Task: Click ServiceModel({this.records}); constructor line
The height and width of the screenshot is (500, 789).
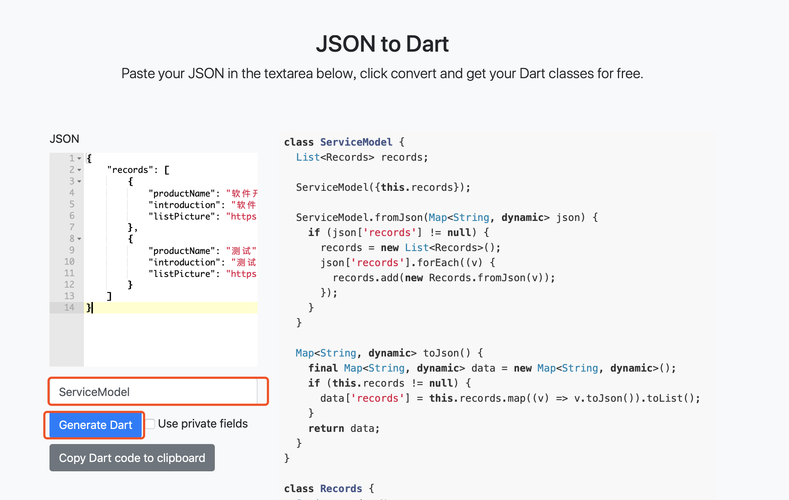Action: [383, 187]
